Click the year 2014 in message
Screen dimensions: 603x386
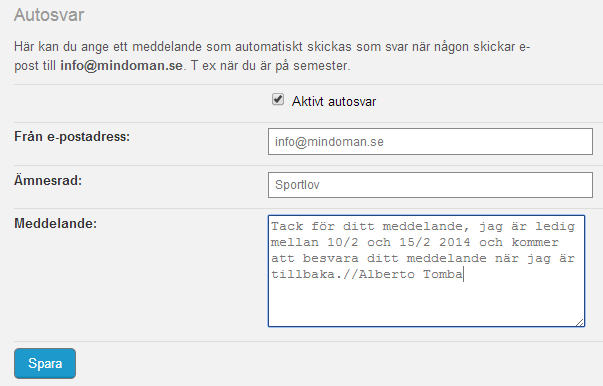pos(455,242)
